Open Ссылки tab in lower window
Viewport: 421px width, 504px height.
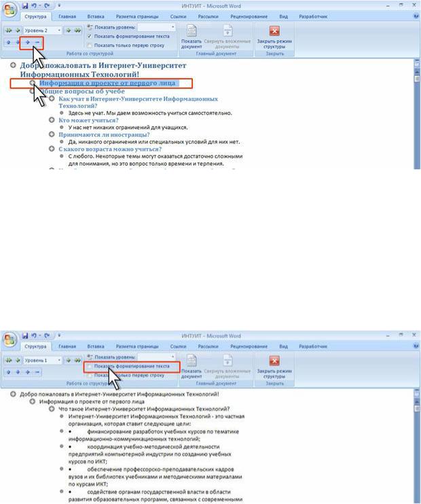click(178, 346)
